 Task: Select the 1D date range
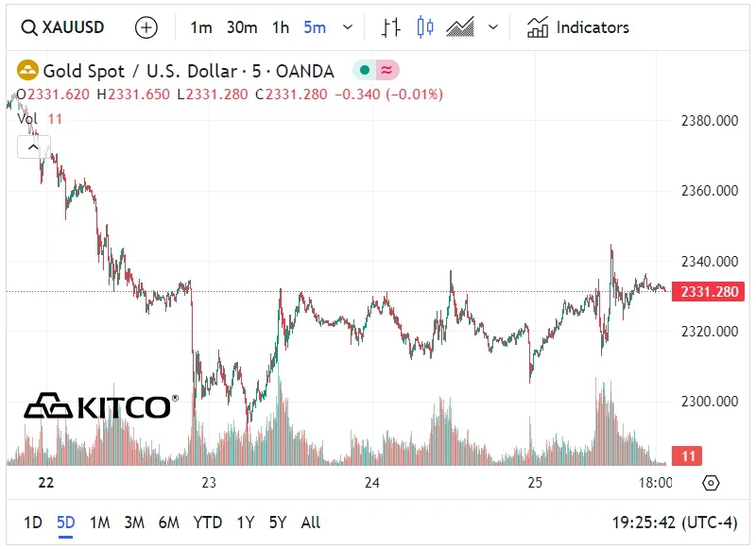point(33,523)
